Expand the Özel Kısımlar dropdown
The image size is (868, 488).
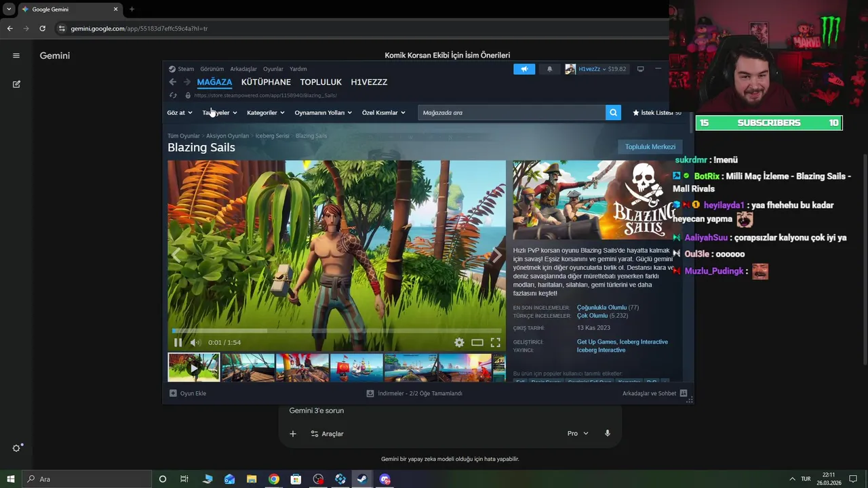pos(384,113)
